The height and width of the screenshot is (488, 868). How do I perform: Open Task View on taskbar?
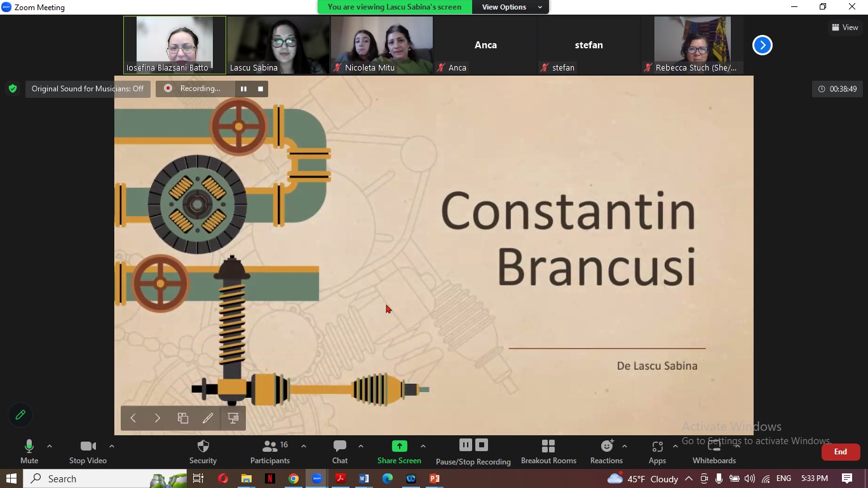tap(198, 478)
